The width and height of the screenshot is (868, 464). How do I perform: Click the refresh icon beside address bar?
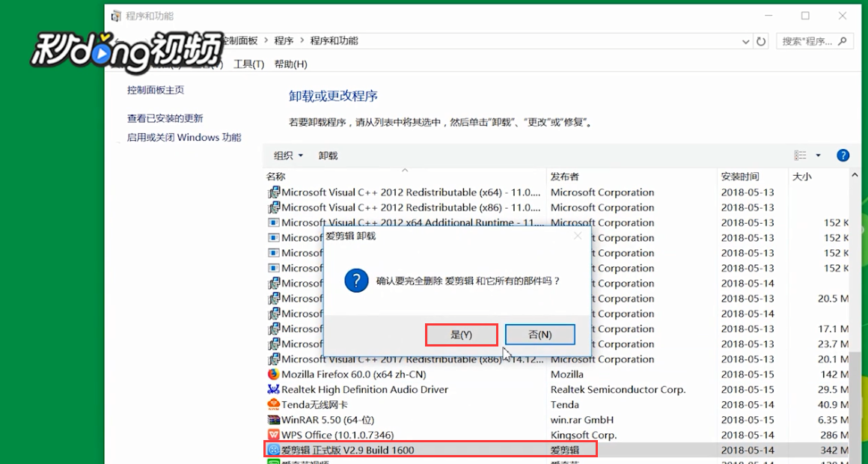point(761,41)
